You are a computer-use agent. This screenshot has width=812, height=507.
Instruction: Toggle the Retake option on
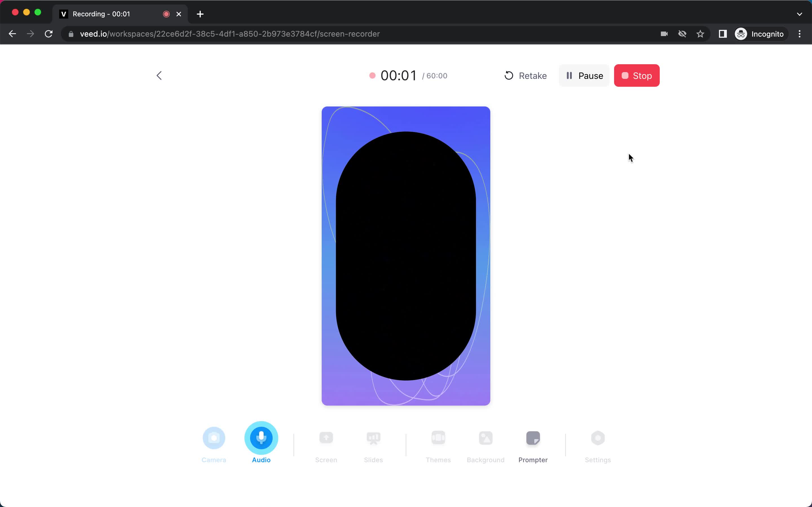(x=526, y=75)
